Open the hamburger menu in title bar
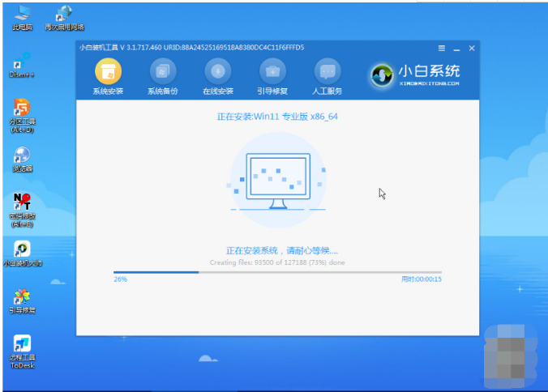 (x=442, y=49)
